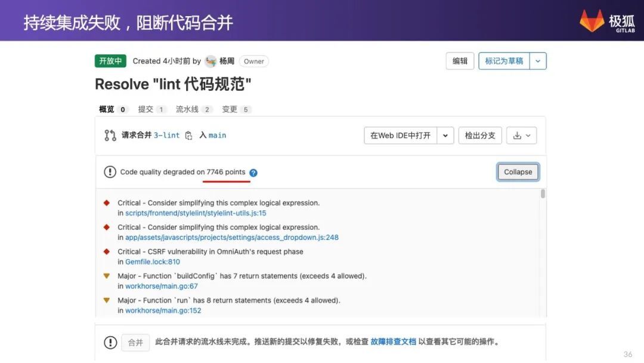Open the download dropdown button
The width and height of the screenshot is (644, 363).
point(522,136)
